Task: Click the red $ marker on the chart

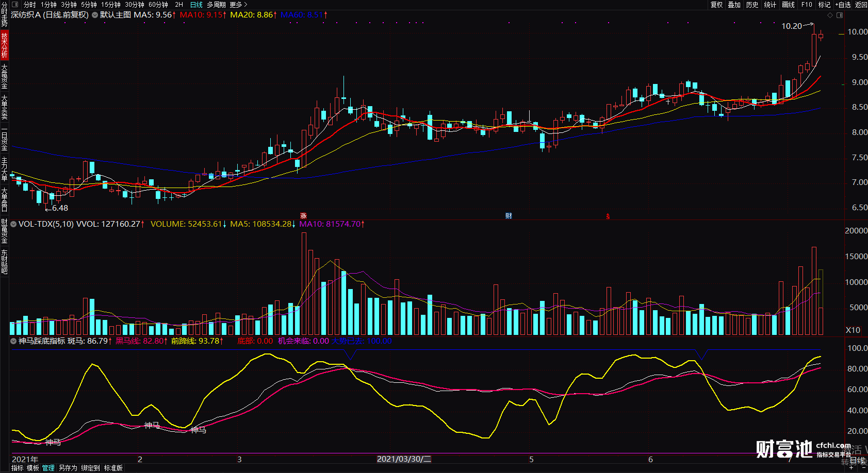Action: pos(608,216)
